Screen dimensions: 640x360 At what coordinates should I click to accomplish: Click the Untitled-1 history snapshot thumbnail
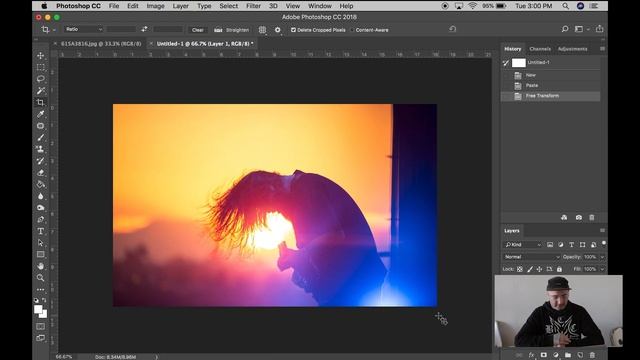(x=519, y=63)
